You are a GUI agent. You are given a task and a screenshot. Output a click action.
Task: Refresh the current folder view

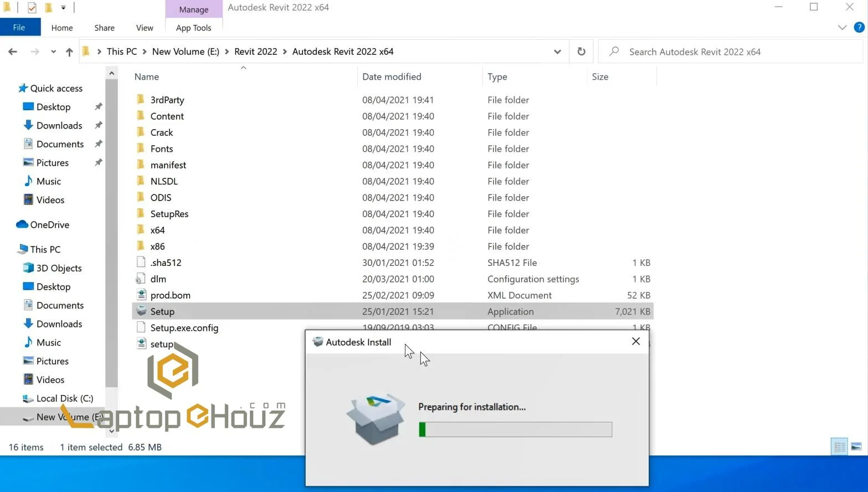[x=581, y=52]
